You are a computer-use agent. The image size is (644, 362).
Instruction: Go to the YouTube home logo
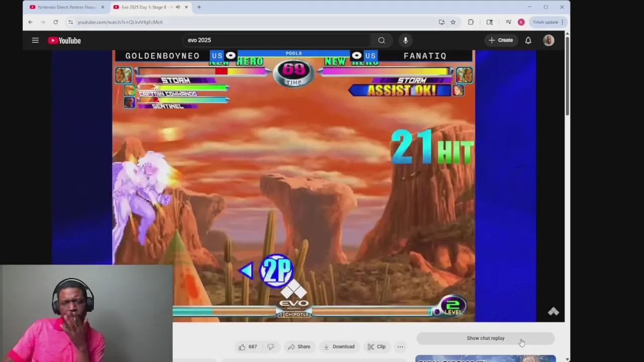click(x=64, y=40)
